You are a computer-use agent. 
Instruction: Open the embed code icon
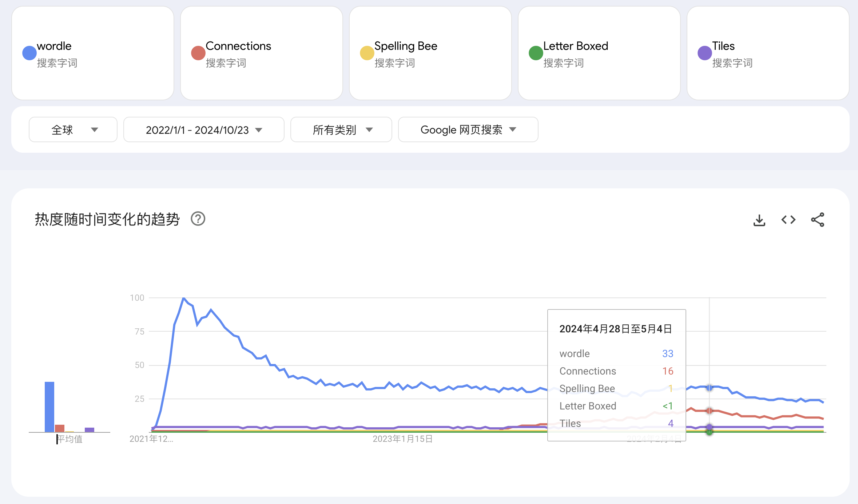(x=788, y=220)
